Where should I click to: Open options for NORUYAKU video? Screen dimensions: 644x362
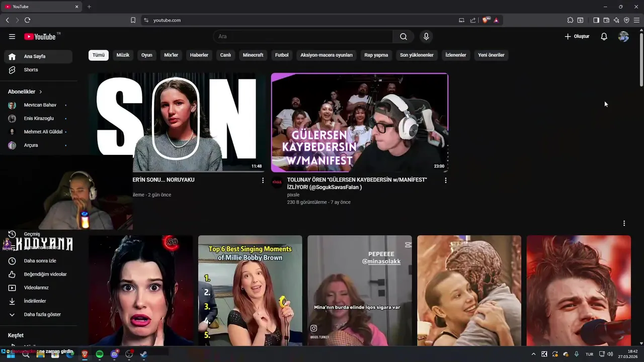[263, 180]
